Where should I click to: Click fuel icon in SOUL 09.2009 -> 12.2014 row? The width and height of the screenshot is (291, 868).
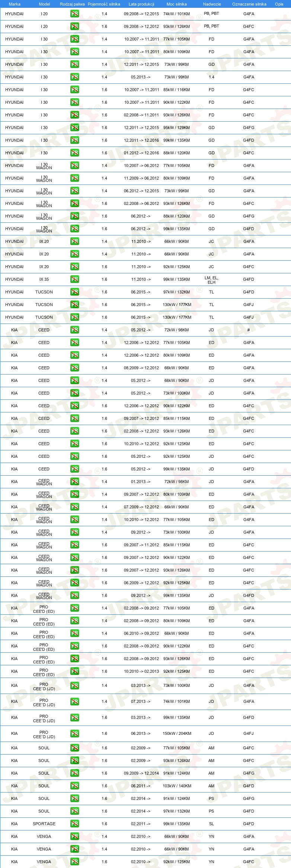(75, 773)
